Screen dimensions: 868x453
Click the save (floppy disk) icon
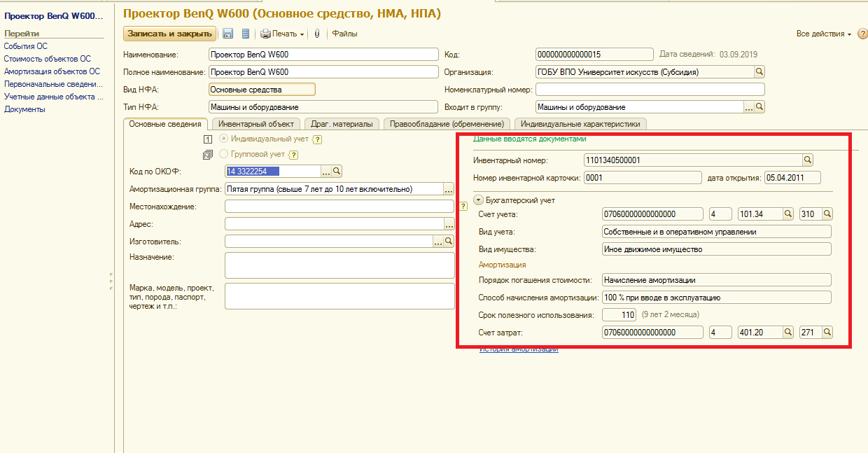point(227,34)
